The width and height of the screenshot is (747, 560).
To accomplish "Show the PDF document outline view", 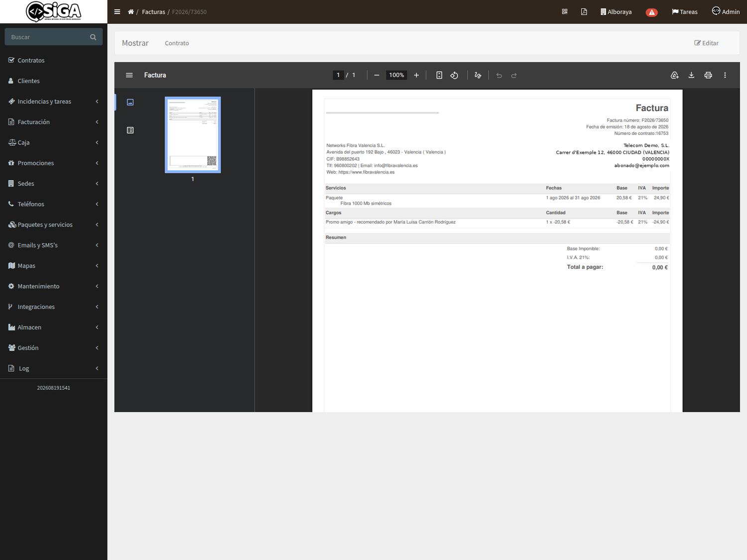I will pyautogui.click(x=130, y=130).
